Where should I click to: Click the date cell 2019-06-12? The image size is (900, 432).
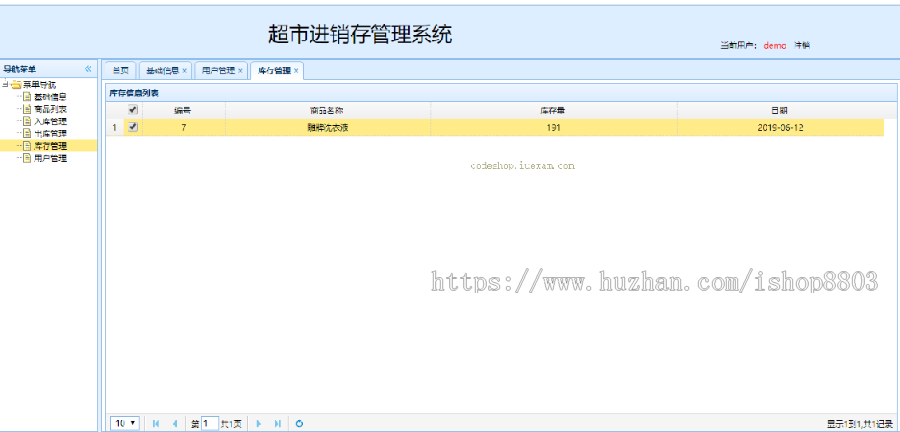[x=780, y=128]
